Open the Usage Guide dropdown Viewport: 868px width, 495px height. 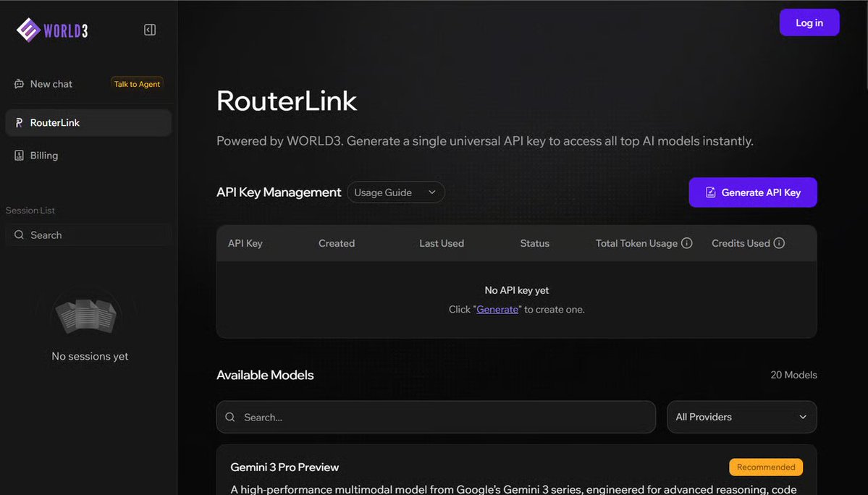pyautogui.click(x=396, y=192)
